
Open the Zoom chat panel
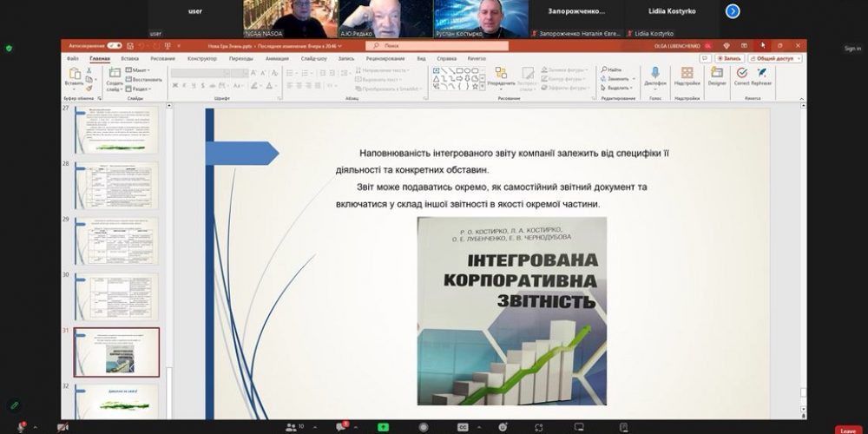point(343,427)
